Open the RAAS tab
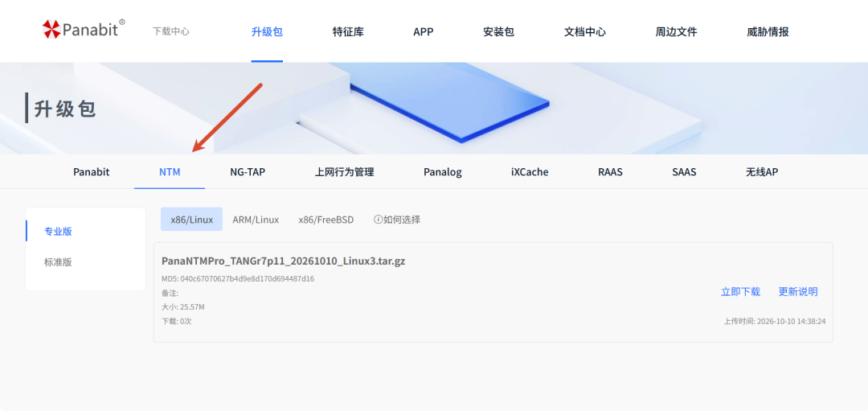The width and height of the screenshot is (868, 411). (610, 172)
